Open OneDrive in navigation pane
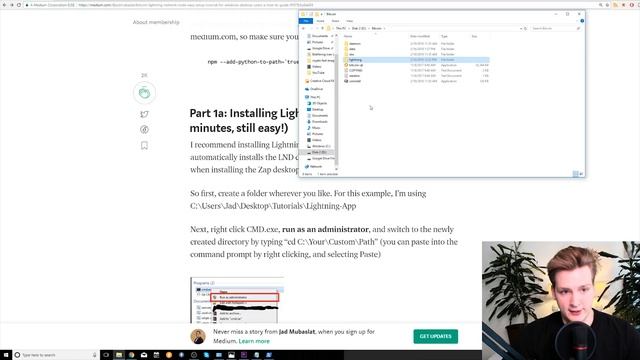Viewport: 640px width, 360px height. [316, 89]
